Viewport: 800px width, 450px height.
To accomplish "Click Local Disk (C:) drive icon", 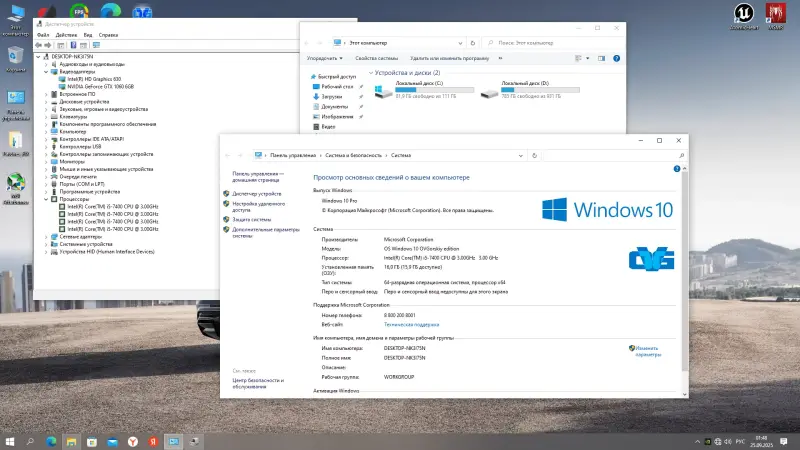I will tap(384, 93).
